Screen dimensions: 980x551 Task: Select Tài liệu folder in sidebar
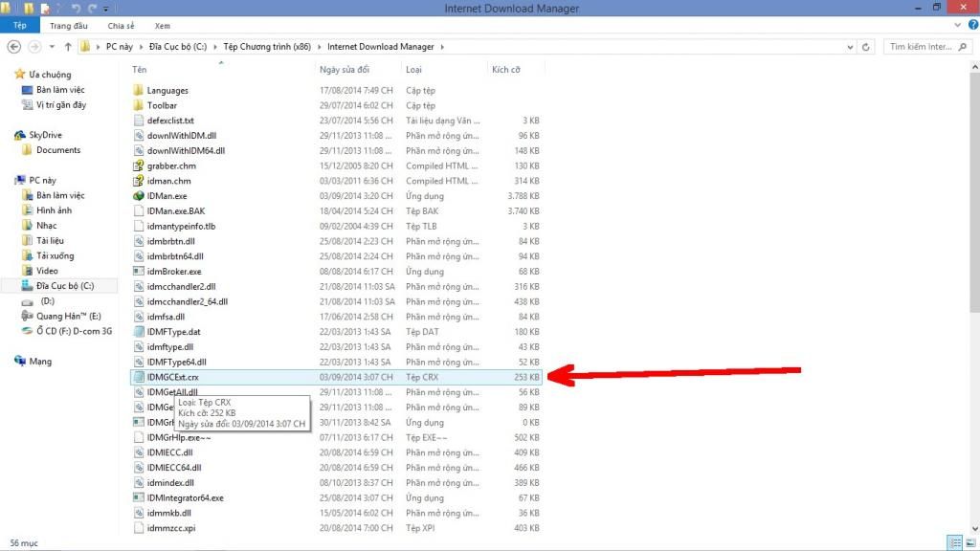click(42, 240)
